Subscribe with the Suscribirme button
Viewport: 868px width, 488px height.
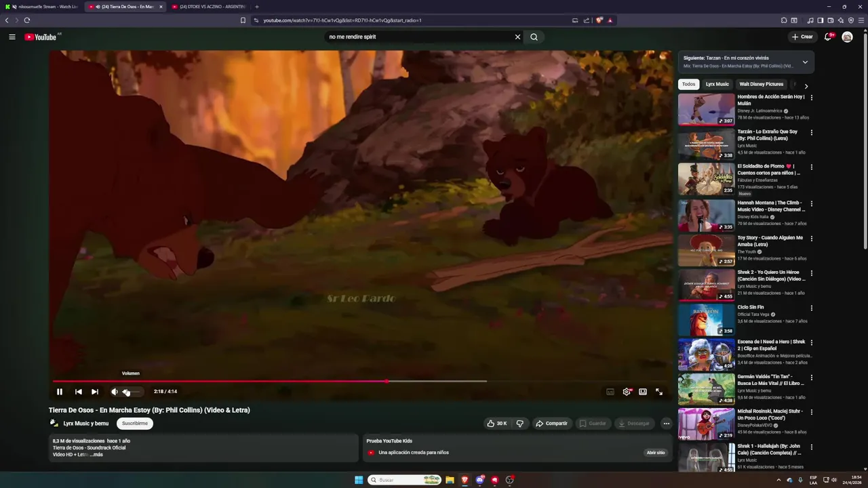(x=135, y=424)
